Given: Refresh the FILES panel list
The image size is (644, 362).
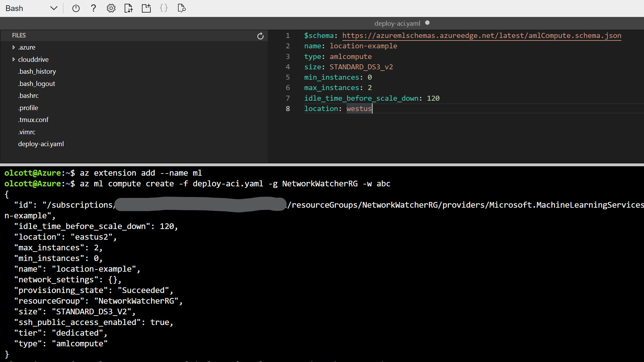Looking at the screenshot, I should (x=260, y=36).
